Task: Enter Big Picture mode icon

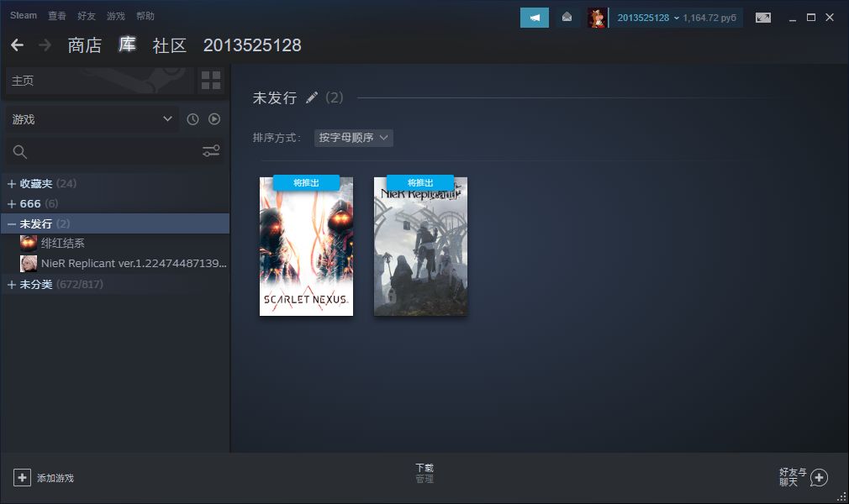Action: [763, 18]
